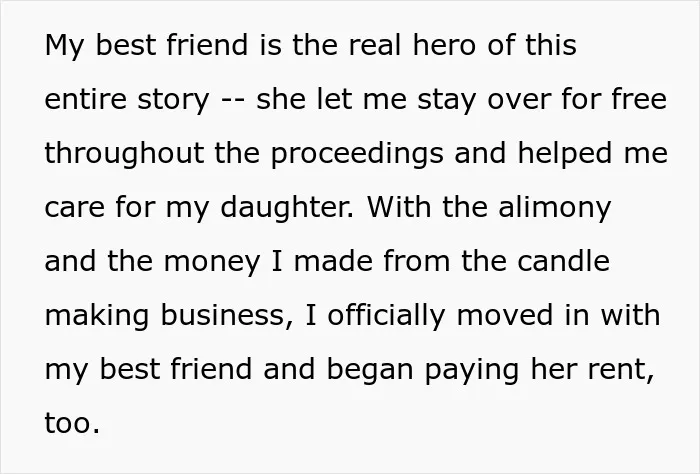The image size is (700, 474).
Task: Click the word "helped"
Action: [x=565, y=154]
